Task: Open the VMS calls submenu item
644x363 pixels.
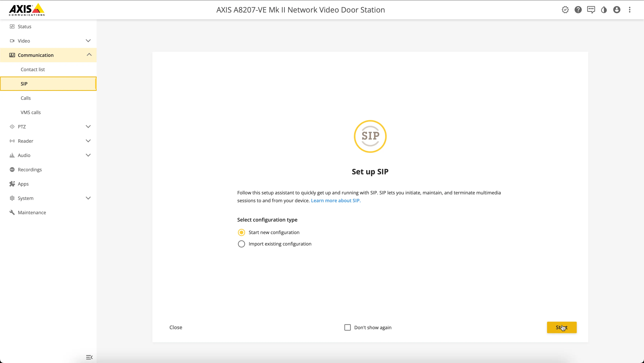Action: point(48,112)
